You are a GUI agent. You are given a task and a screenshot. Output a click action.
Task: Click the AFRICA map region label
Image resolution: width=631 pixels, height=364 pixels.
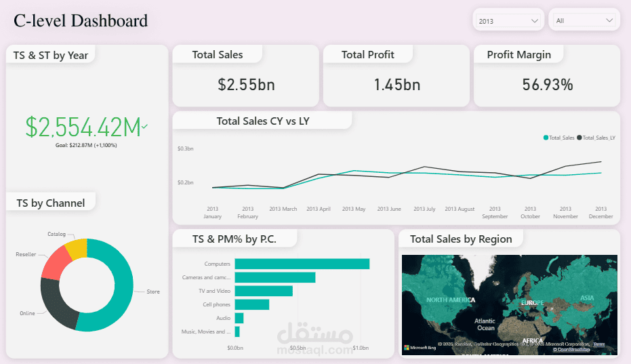pyautogui.click(x=533, y=341)
